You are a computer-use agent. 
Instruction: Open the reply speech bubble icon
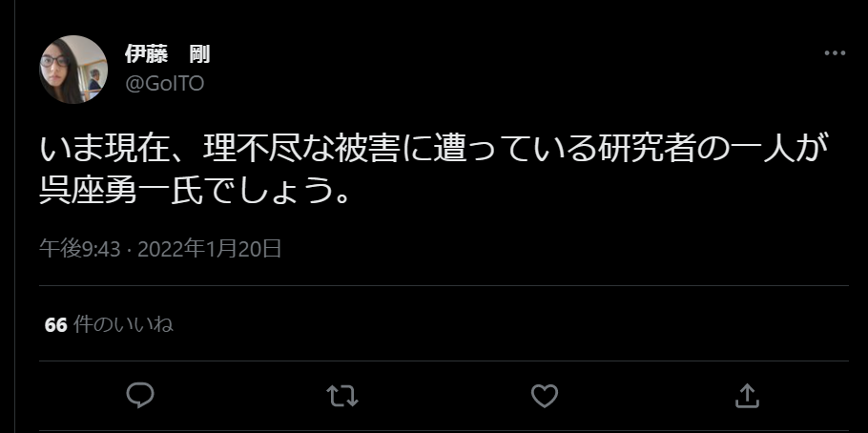(140, 396)
